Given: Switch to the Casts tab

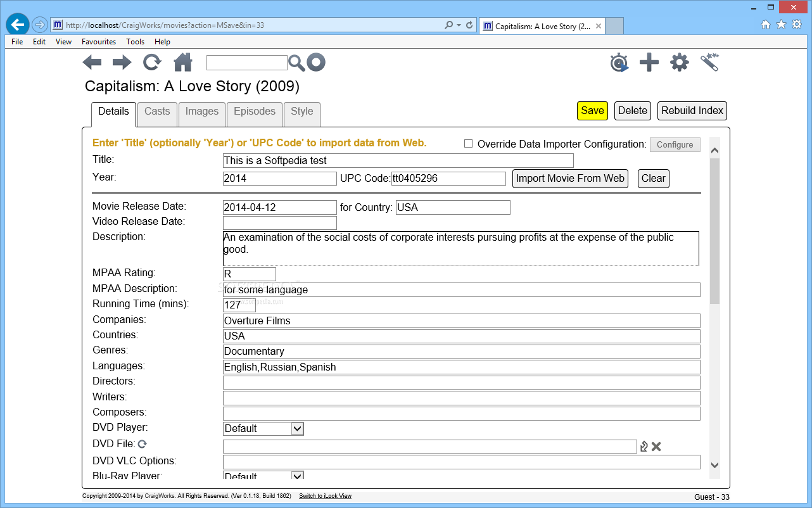Looking at the screenshot, I should tap(157, 113).
